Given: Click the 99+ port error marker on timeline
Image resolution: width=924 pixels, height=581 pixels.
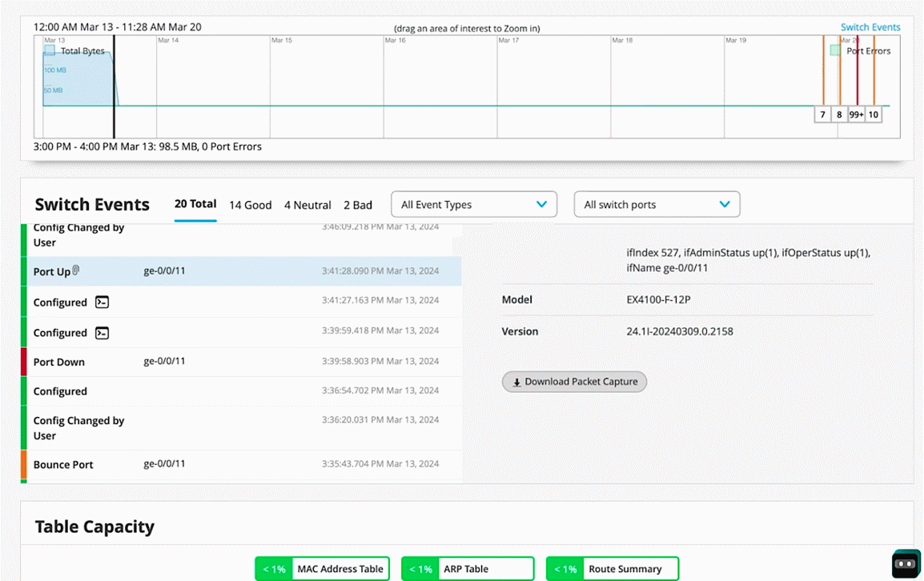Looking at the screenshot, I should (855, 114).
